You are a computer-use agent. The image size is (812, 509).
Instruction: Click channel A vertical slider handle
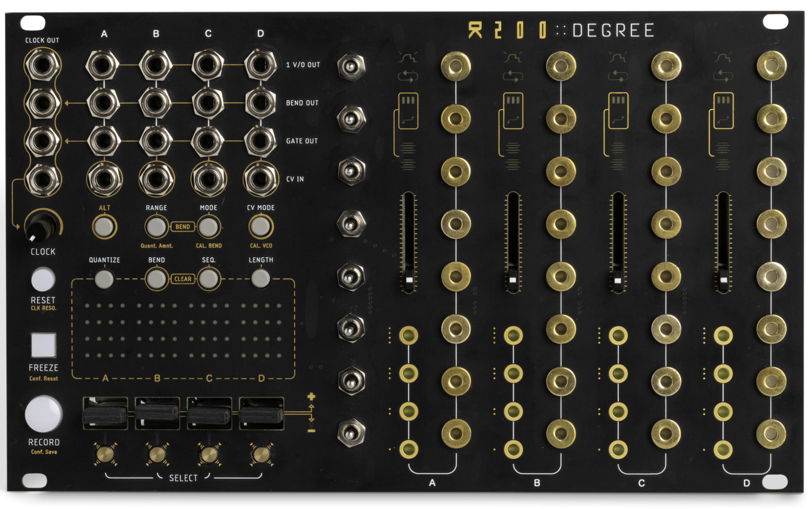408,280
